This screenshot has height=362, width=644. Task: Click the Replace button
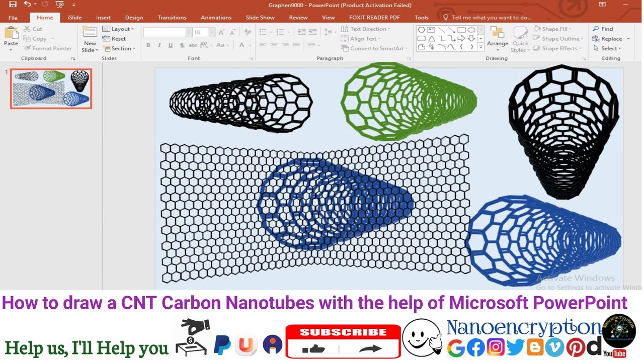click(607, 39)
